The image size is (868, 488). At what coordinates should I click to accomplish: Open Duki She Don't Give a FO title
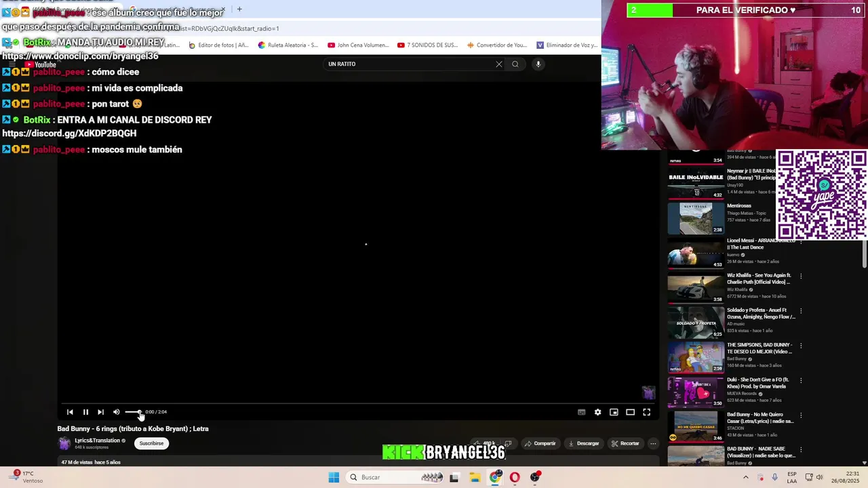coord(758,383)
